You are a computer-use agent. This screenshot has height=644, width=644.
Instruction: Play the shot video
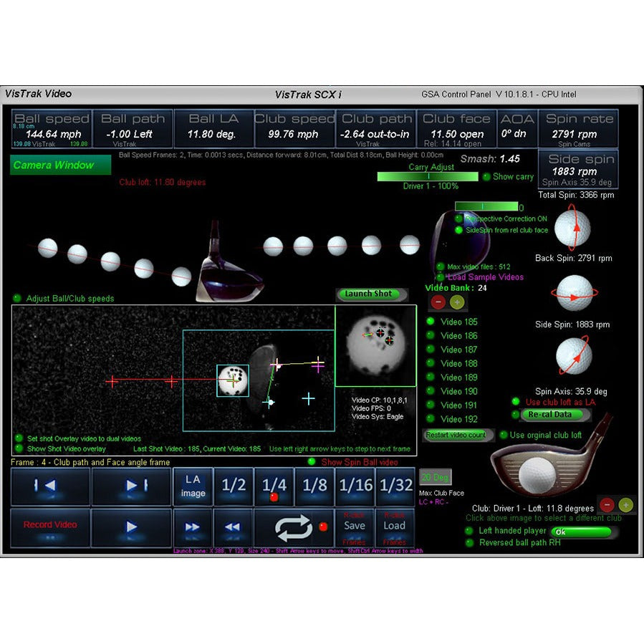pos(131,527)
